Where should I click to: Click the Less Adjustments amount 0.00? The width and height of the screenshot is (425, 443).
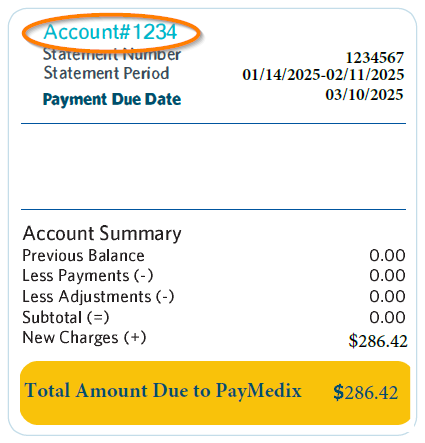point(387,296)
